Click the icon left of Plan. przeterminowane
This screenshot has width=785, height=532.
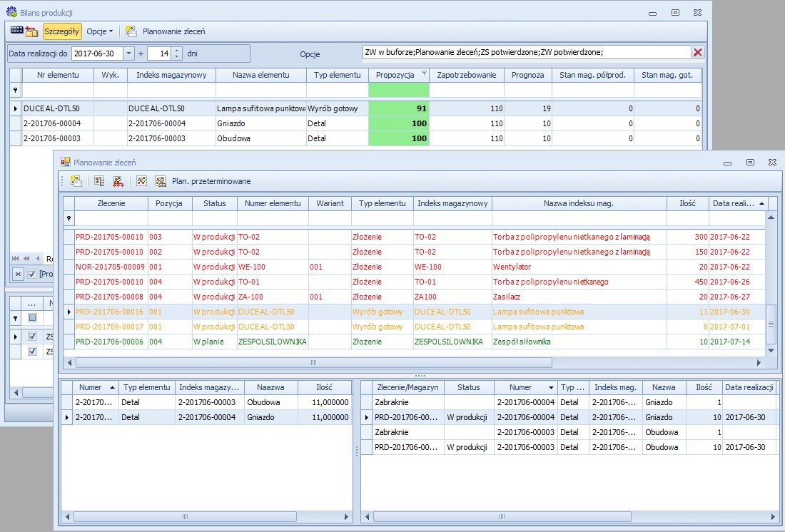(x=161, y=181)
